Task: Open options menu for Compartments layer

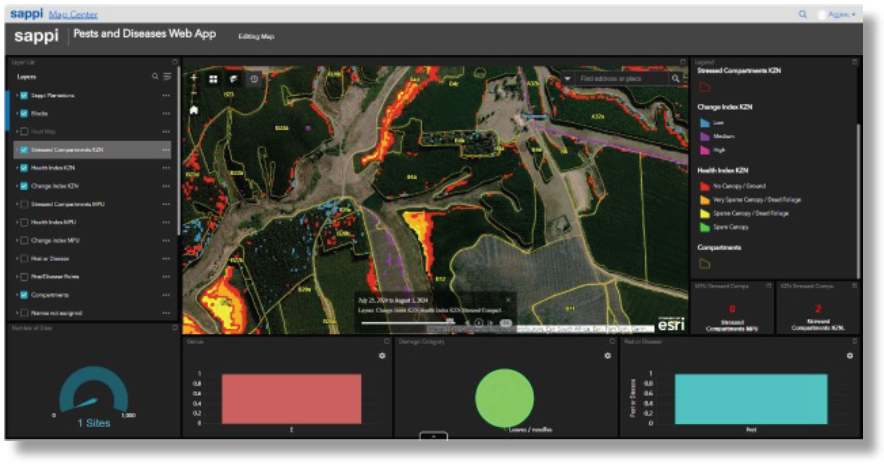Action: (166, 295)
